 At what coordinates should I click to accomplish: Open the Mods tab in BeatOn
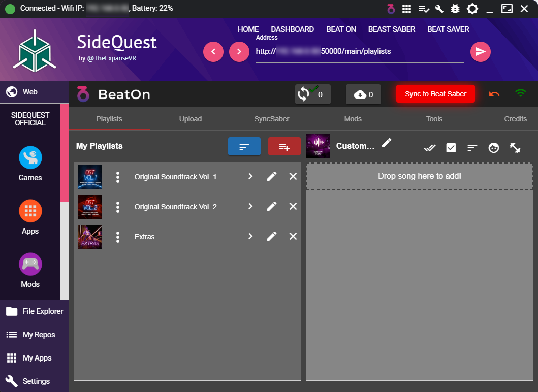[353, 119]
